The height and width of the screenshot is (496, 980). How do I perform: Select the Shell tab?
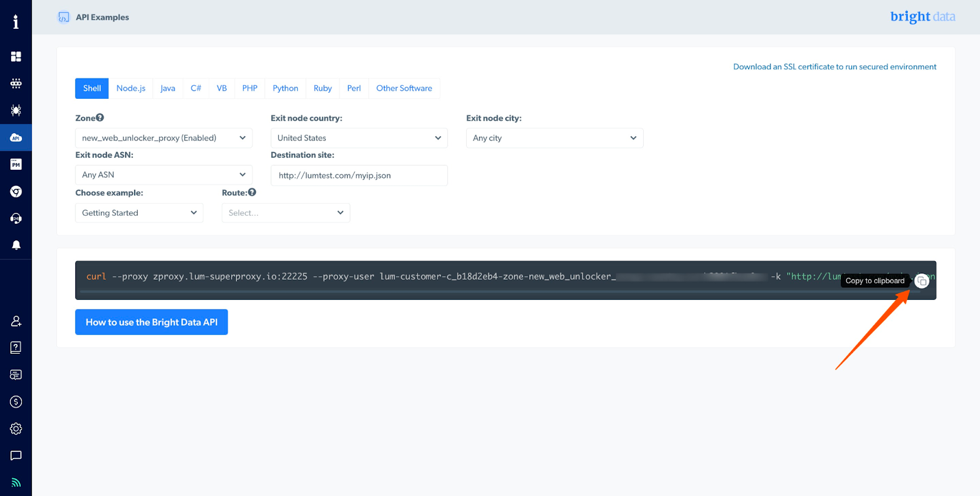(92, 88)
